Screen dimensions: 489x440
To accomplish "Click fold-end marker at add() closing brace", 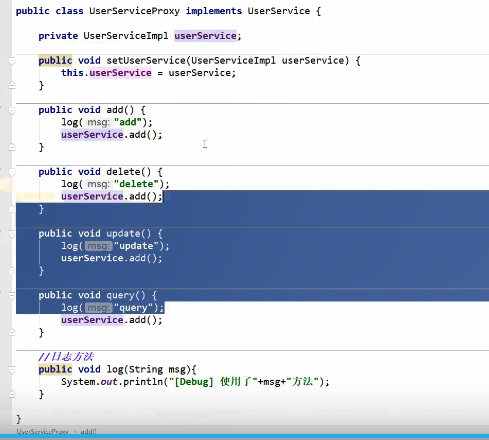I will [12, 147].
